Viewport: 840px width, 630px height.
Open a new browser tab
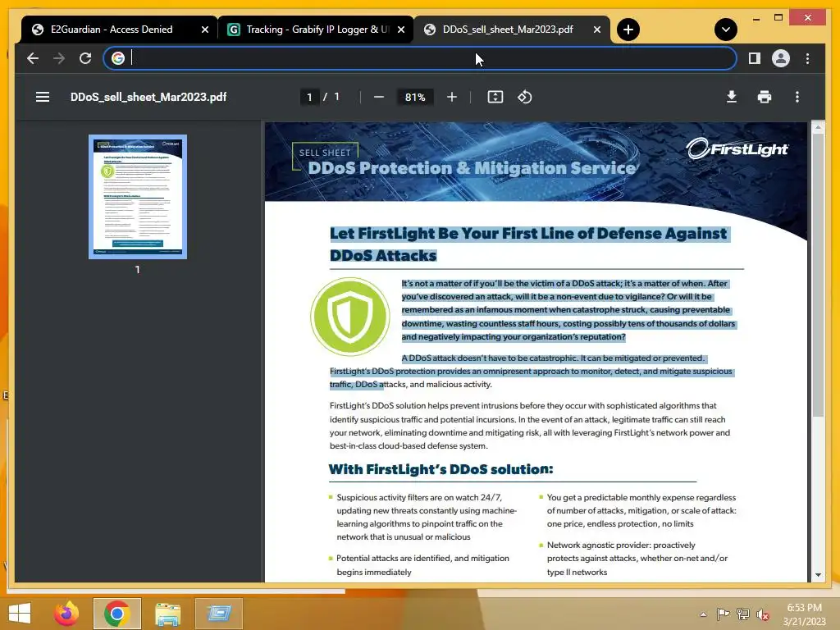point(628,30)
